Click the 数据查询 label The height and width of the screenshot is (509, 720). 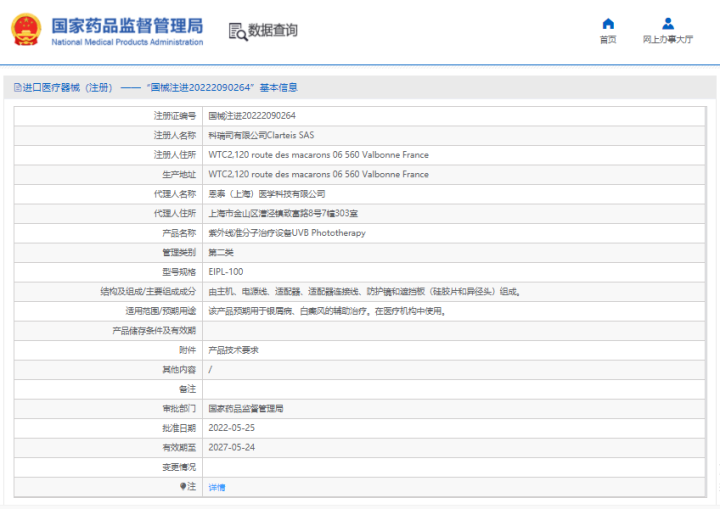pyautogui.click(x=273, y=30)
